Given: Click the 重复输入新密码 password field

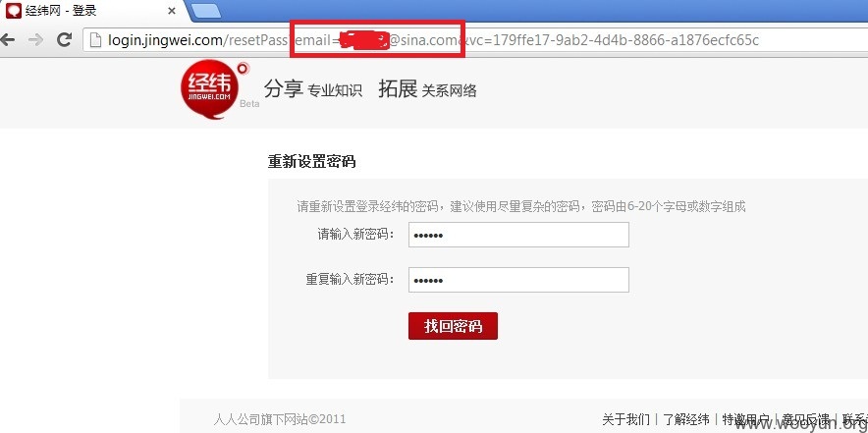Looking at the screenshot, I should pos(518,280).
